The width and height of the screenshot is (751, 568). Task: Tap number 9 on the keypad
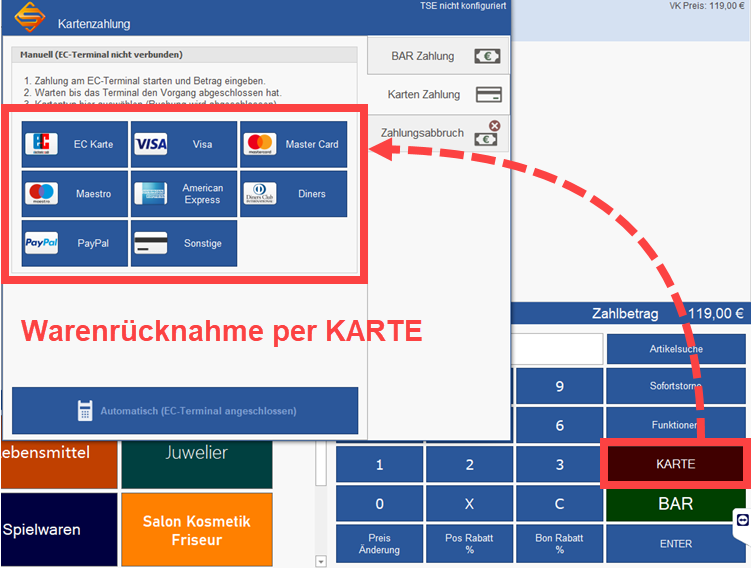(x=559, y=386)
